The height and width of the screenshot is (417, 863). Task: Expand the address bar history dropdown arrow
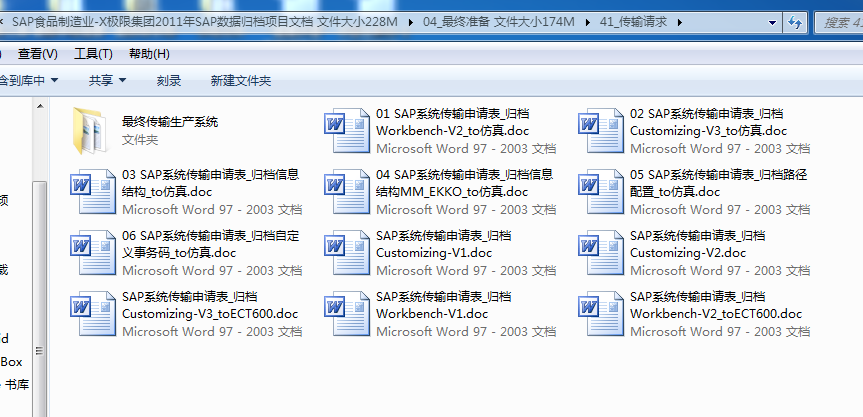pyautogui.click(x=773, y=23)
